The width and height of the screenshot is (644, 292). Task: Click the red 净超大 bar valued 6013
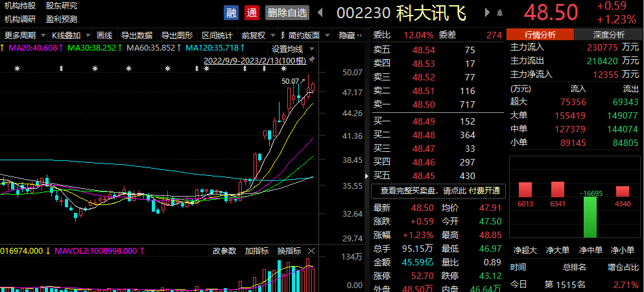[x=525, y=190]
